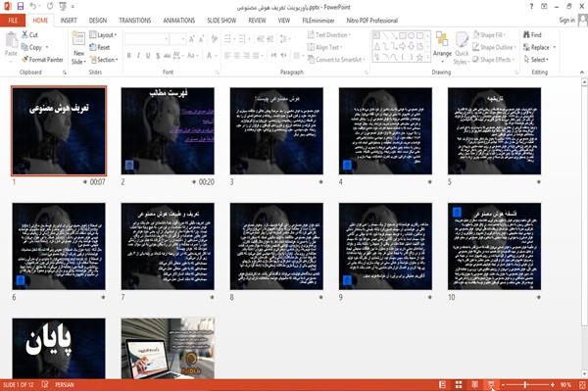Click the zoom slider handle
Viewport: 588px width, 391px height.
coord(525,384)
